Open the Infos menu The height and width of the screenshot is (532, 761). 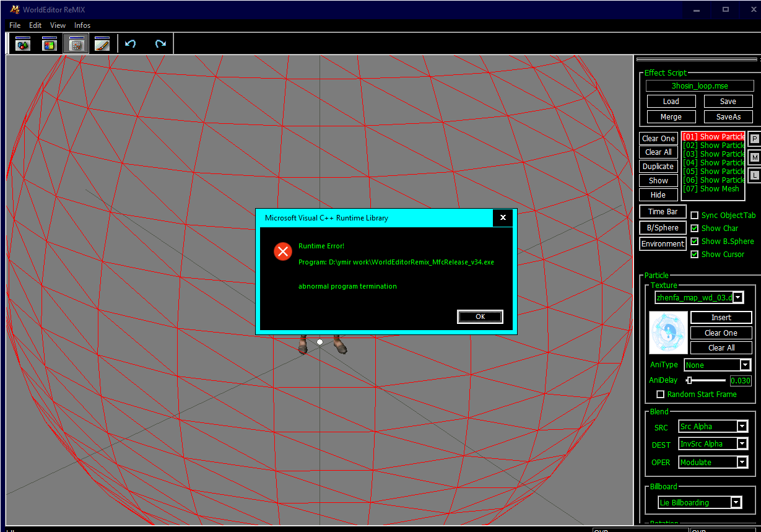(82, 25)
